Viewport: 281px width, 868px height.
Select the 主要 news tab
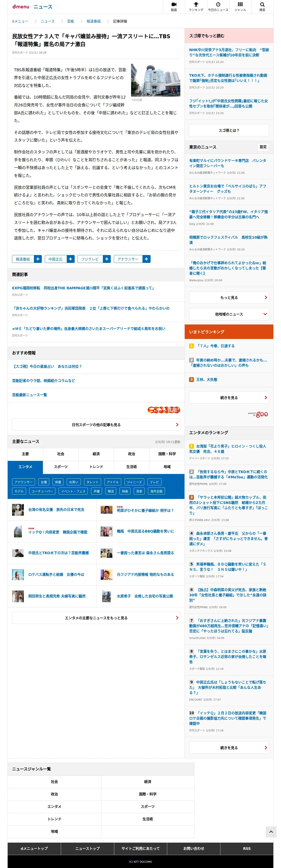(x=25, y=454)
